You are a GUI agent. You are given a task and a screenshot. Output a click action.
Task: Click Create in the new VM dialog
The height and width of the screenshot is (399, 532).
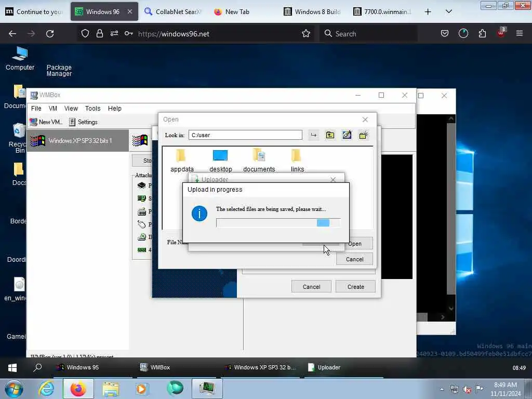[x=355, y=287]
